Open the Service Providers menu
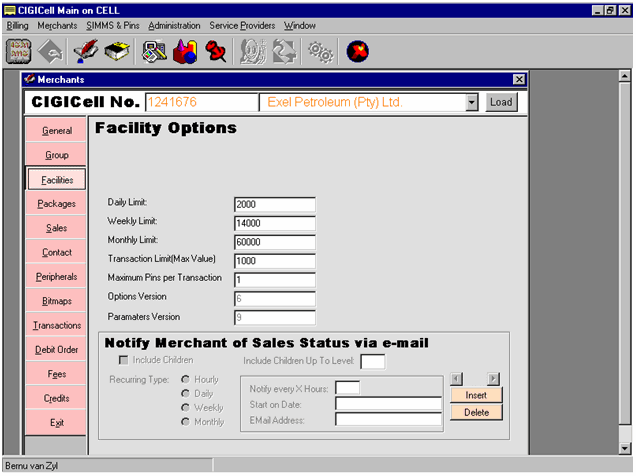636x476 pixels. pyautogui.click(x=242, y=26)
